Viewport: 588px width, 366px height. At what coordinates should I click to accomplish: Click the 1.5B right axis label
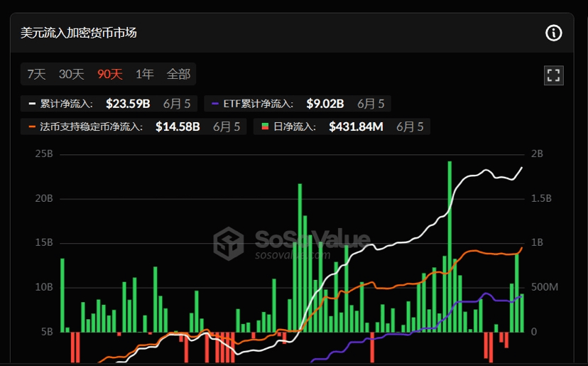point(541,198)
